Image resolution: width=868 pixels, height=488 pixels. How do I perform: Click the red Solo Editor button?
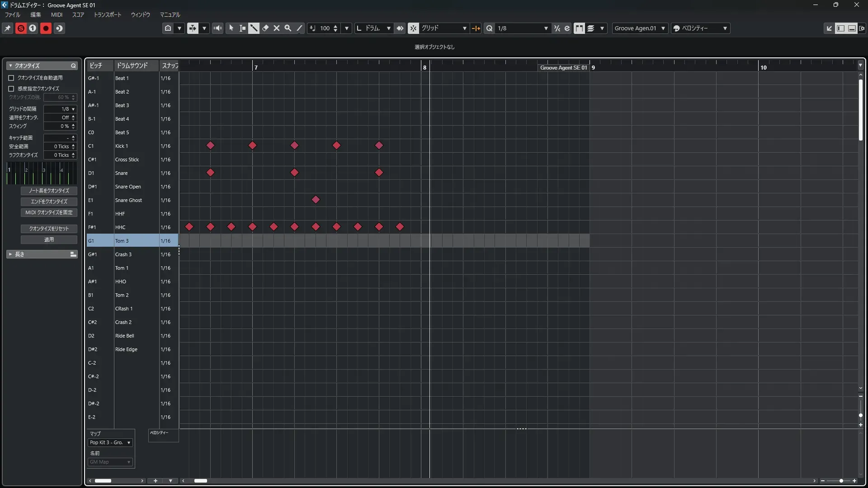21,28
